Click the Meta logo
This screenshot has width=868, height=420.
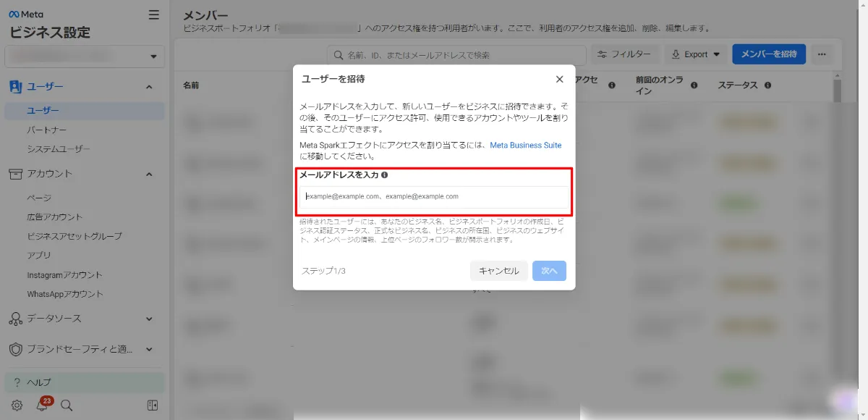[26, 14]
